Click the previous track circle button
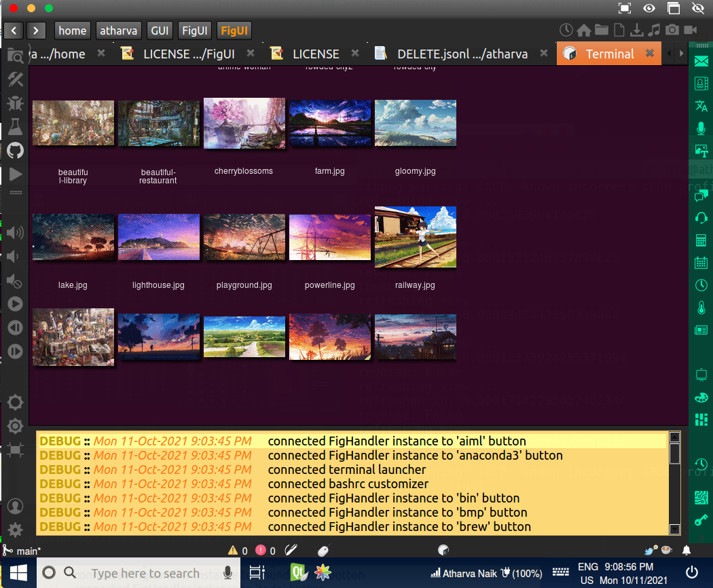This screenshot has width=713, height=588. pos(15,327)
